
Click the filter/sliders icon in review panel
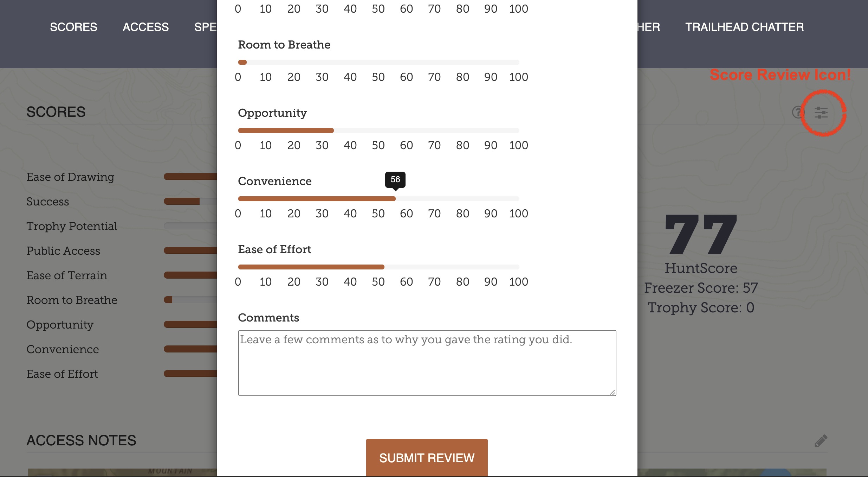tap(822, 113)
